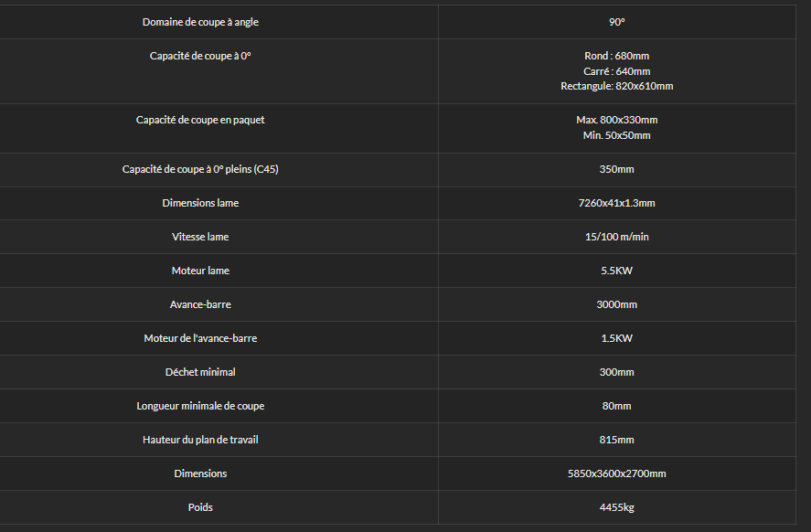Select the 7260x41x1.3mm blade dimensions
This screenshot has width=811, height=532.
616,203
